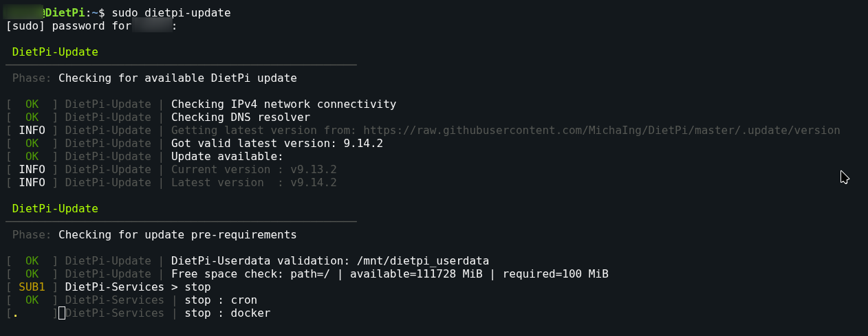Click the Free space check line
Viewport: 868px width, 336px height.
coord(390,273)
